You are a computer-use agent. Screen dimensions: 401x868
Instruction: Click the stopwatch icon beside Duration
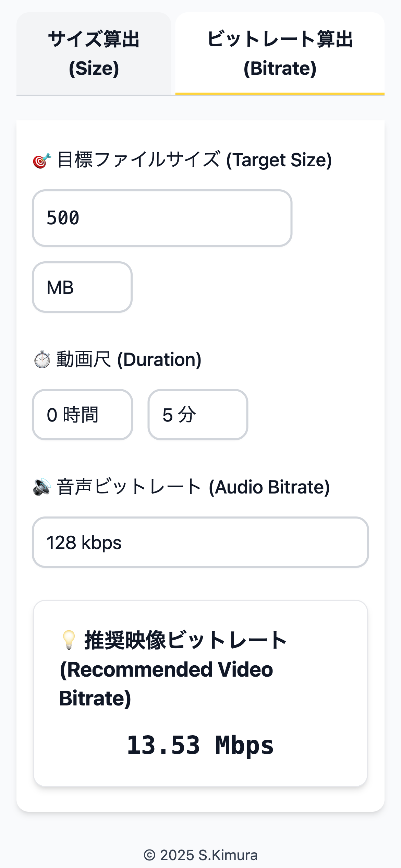[42, 359]
